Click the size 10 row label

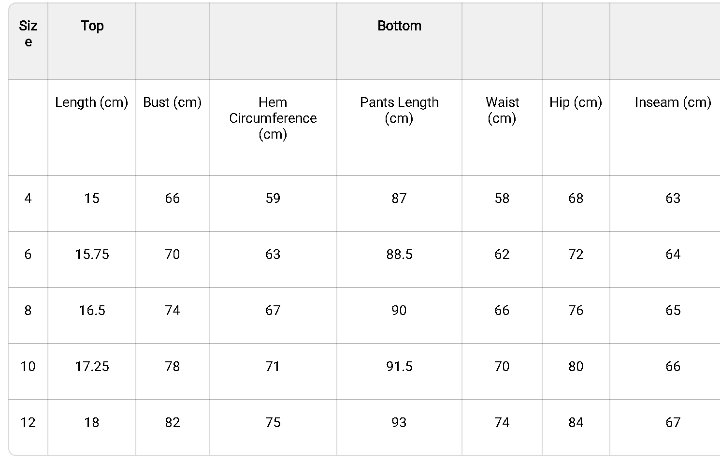click(28, 366)
